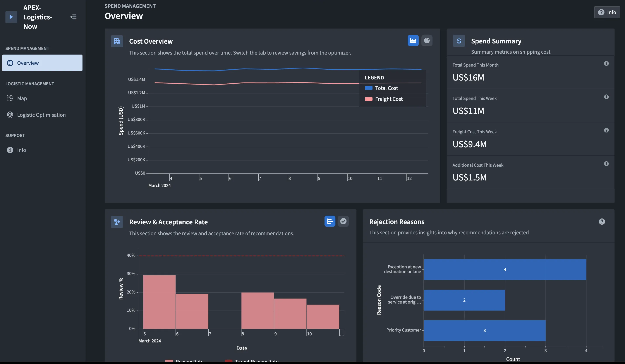Viewport: 625px width, 364px height.
Task: Toggle Freight Cost series in legend
Action: [x=388, y=99]
